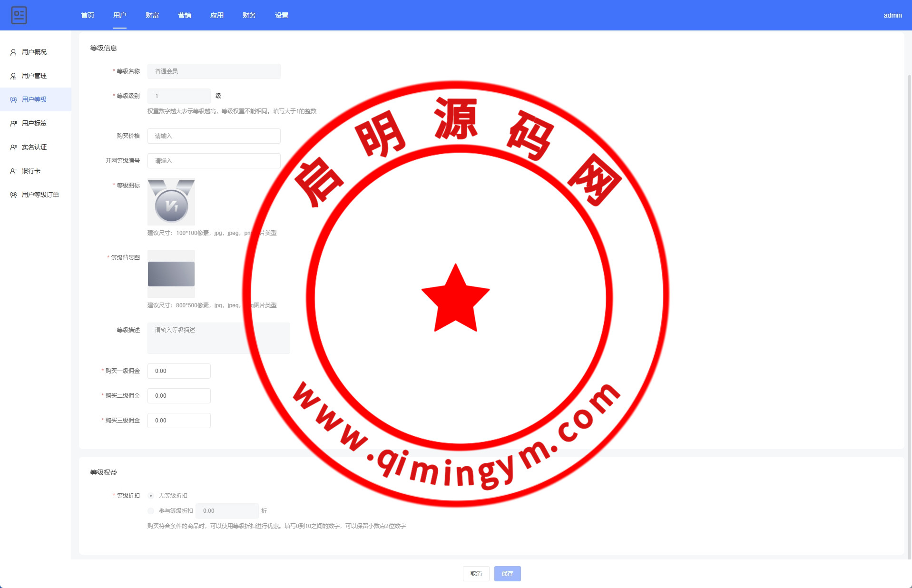Open the admin account menu
This screenshot has height=588, width=912.
click(x=892, y=15)
